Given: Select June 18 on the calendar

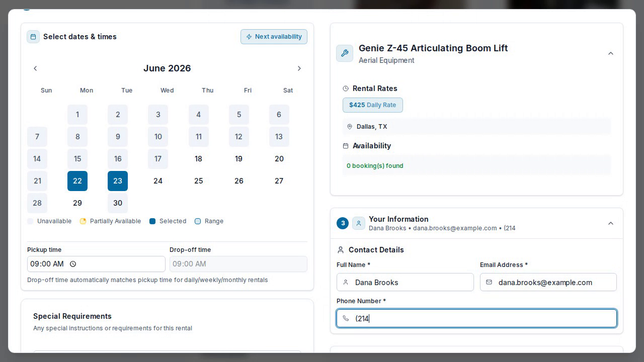Looking at the screenshot, I should click(x=199, y=159).
